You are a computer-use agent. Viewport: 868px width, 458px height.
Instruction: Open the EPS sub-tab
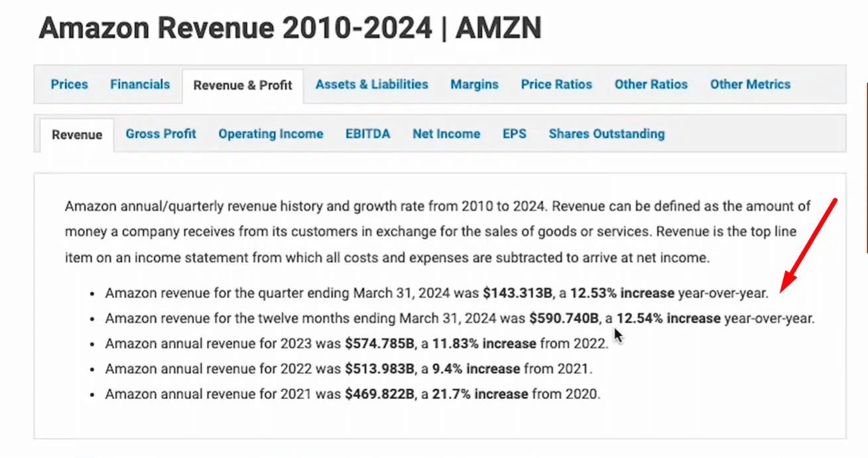point(514,133)
